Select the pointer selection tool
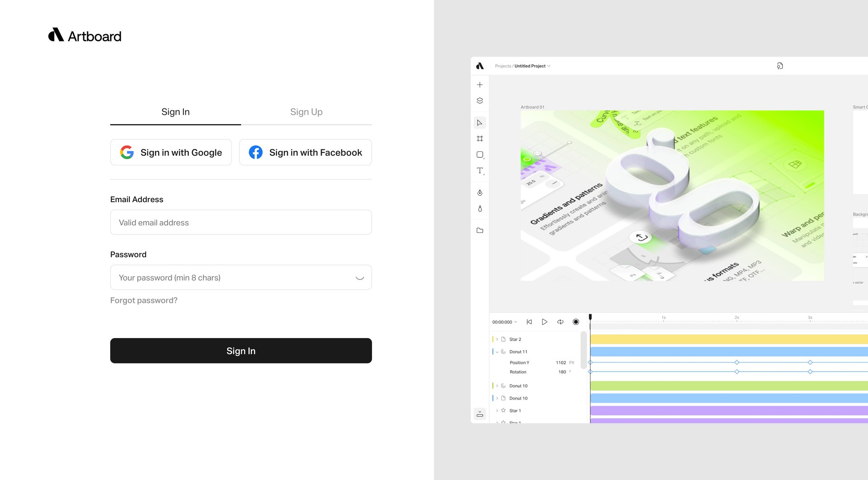 [480, 123]
